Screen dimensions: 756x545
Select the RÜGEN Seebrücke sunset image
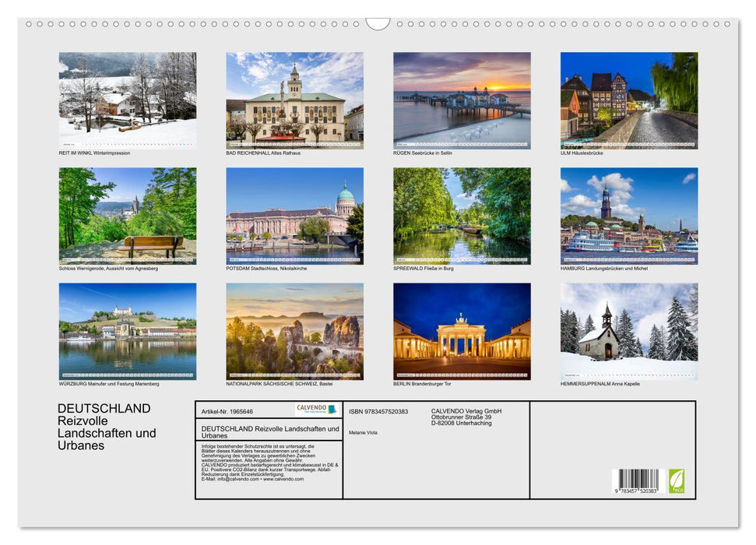tap(462, 97)
